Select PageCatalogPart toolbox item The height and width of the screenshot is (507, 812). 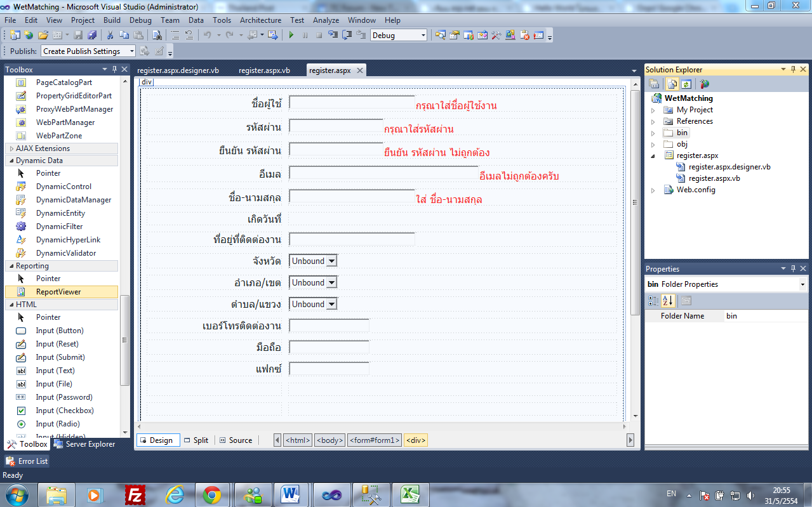point(62,82)
